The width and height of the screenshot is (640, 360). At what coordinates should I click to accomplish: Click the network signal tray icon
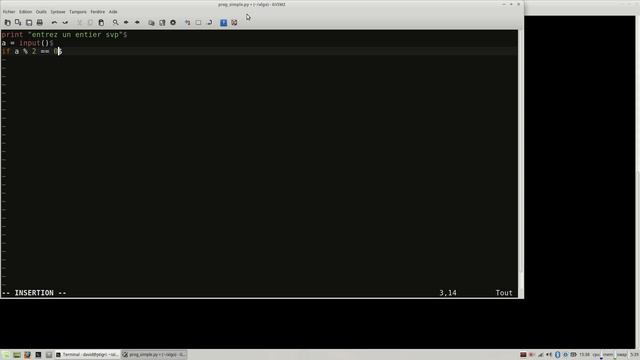(x=540, y=355)
